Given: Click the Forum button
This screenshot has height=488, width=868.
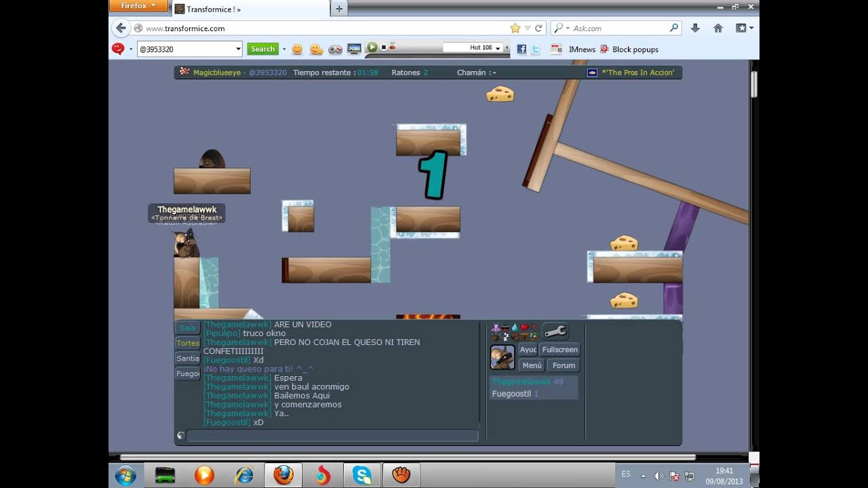Looking at the screenshot, I should [x=564, y=365].
